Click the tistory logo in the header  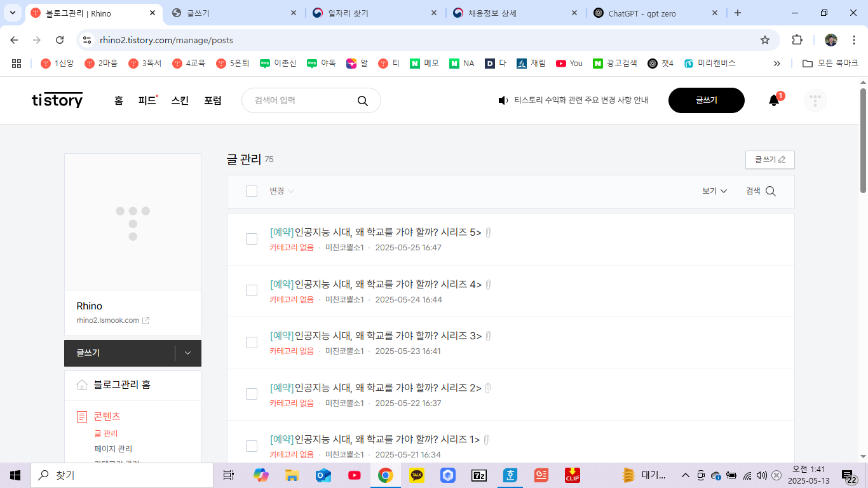click(57, 100)
